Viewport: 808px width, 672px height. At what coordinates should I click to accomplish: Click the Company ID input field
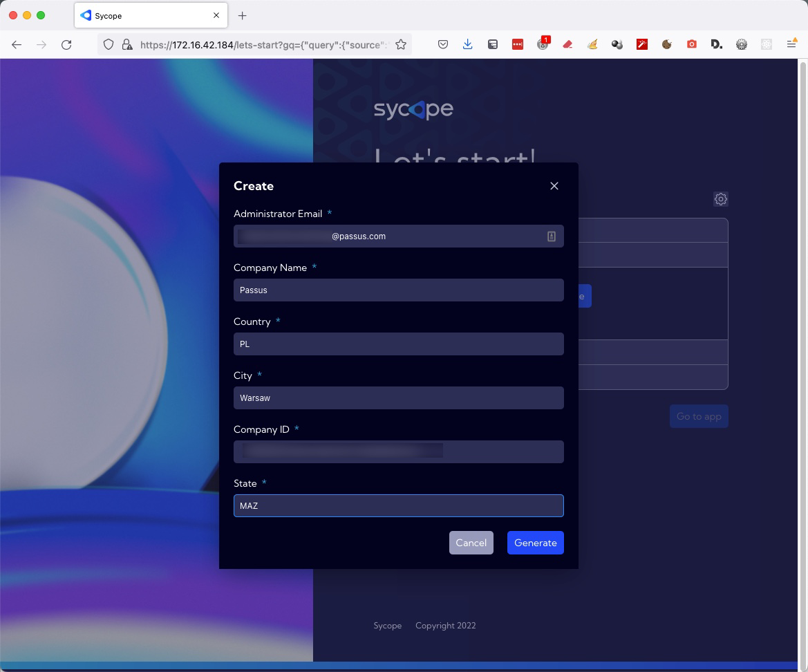point(398,451)
